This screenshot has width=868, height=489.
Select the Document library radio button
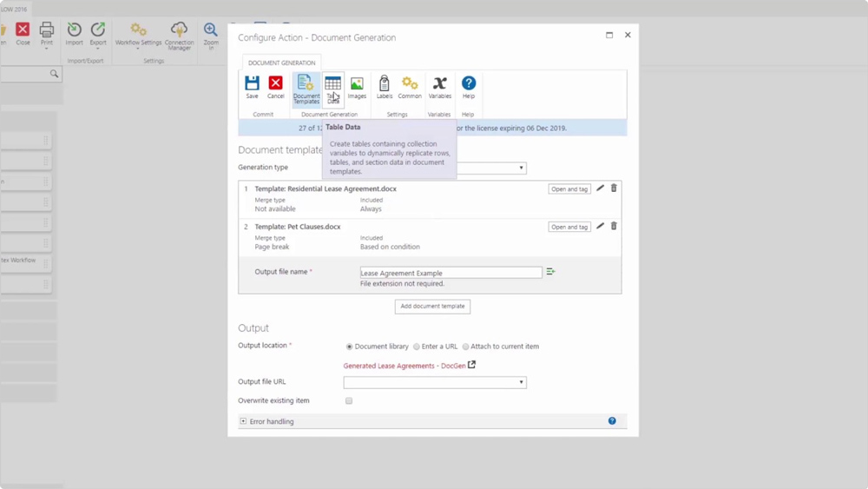point(350,347)
